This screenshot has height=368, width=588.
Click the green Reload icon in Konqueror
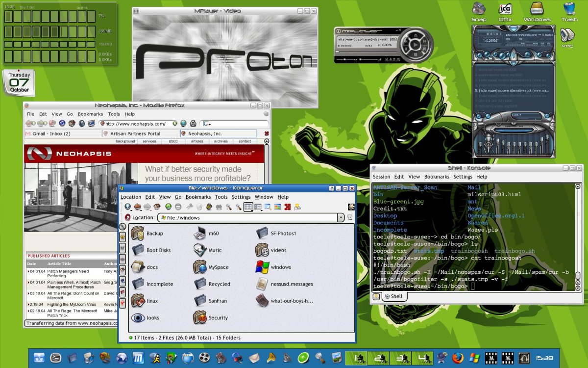(x=169, y=207)
